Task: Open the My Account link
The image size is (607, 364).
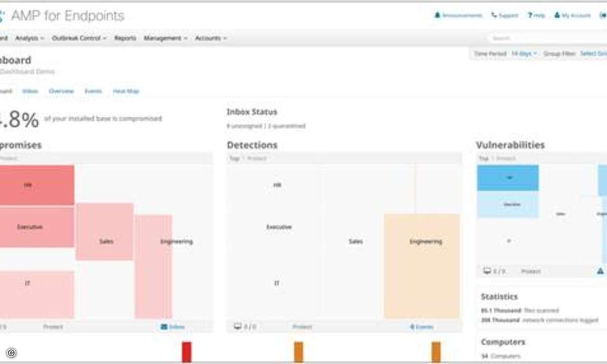Action: coord(576,16)
